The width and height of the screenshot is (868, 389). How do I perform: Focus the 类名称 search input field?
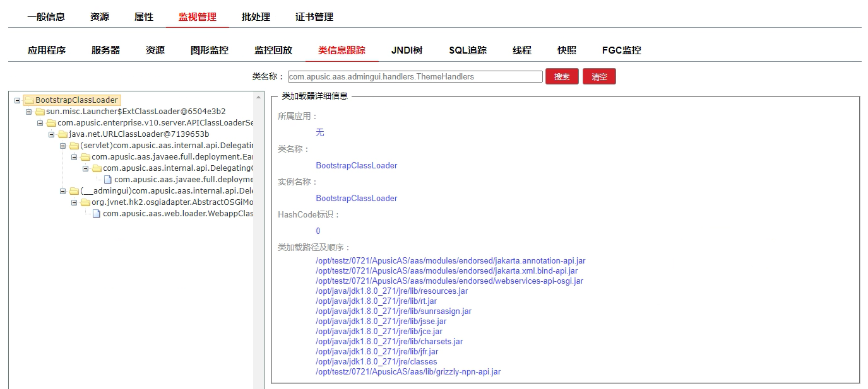(x=415, y=76)
